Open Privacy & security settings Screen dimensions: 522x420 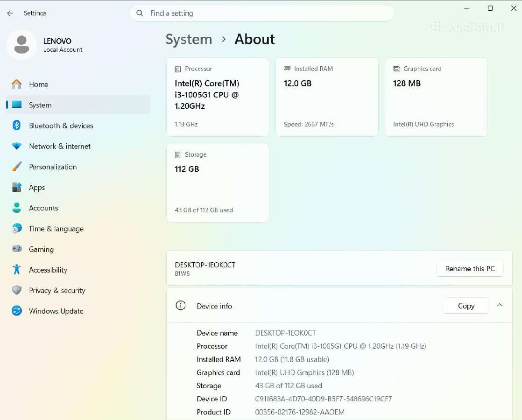[78, 290]
